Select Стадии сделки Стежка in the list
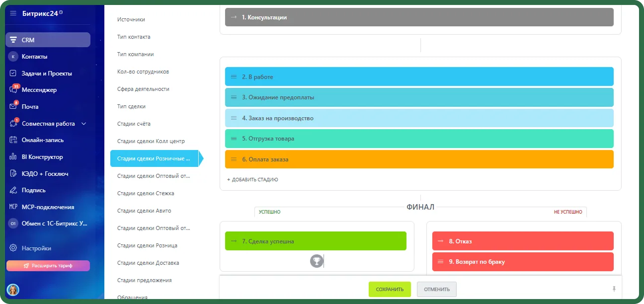This screenshot has width=644, height=304. tap(146, 193)
